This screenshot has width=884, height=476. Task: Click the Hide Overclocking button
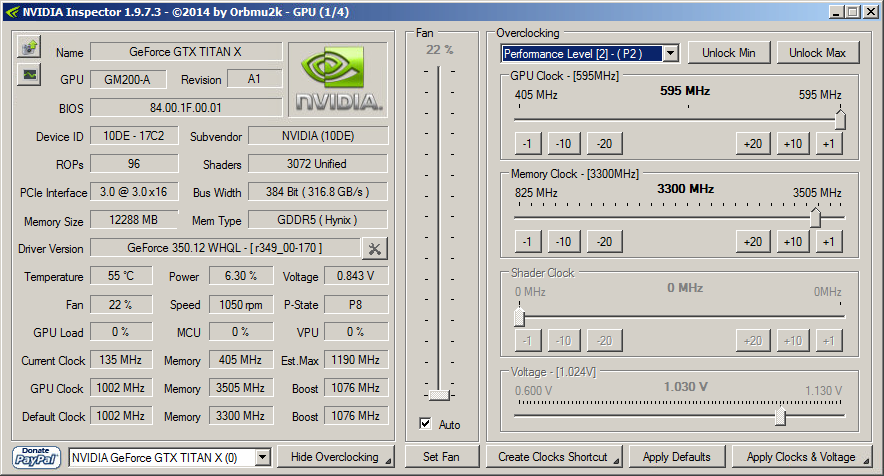[335, 457]
